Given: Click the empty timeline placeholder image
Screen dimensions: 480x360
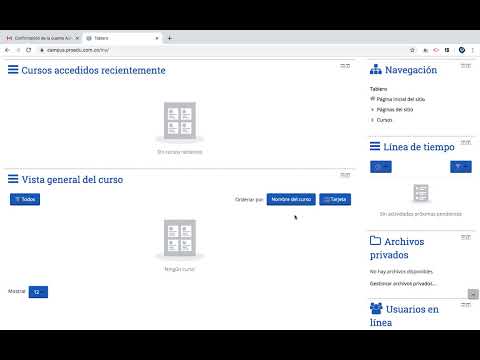Looking at the screenshot, I should click(421, 193).
